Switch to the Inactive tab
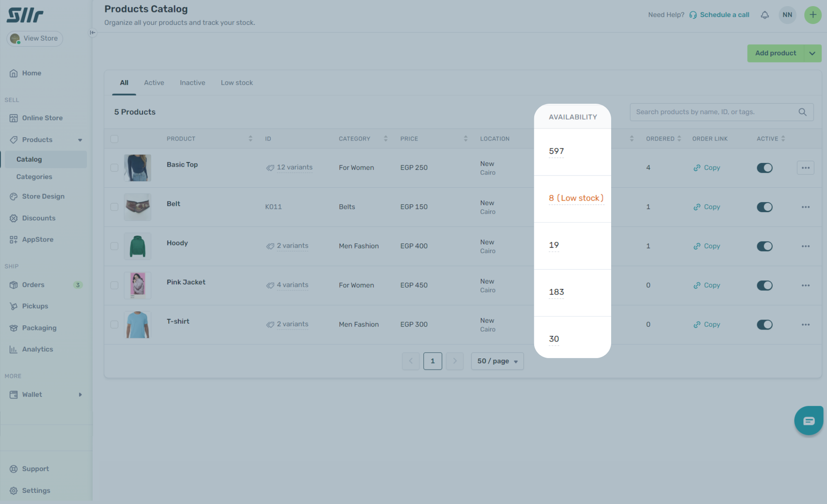 click(192, 83)
